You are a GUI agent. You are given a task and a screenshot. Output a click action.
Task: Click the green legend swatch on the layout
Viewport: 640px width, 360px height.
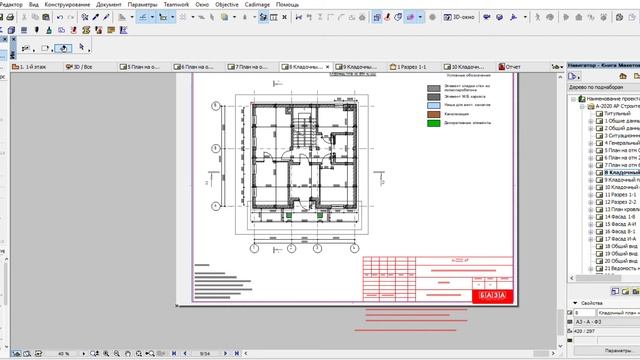pos(433,123)
